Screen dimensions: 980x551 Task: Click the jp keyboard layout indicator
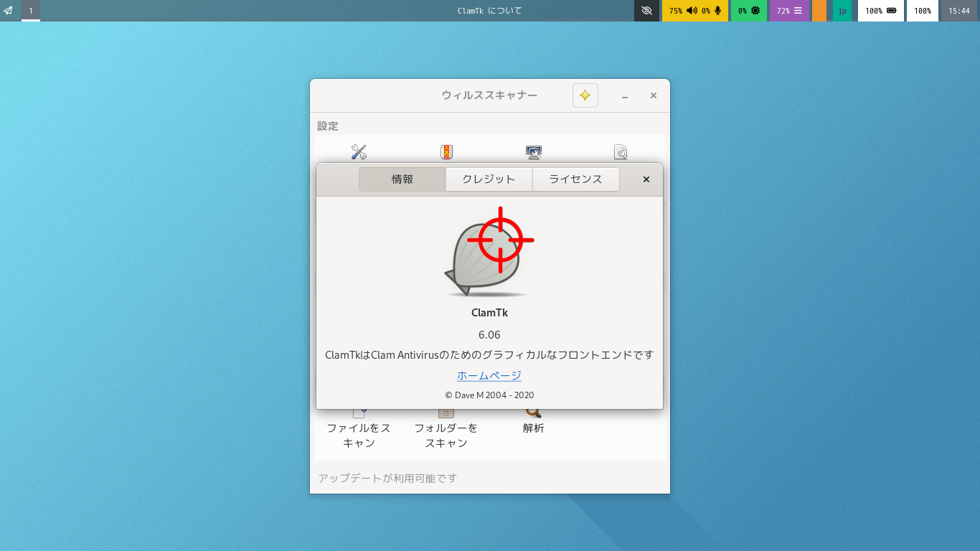pos(842,11)
